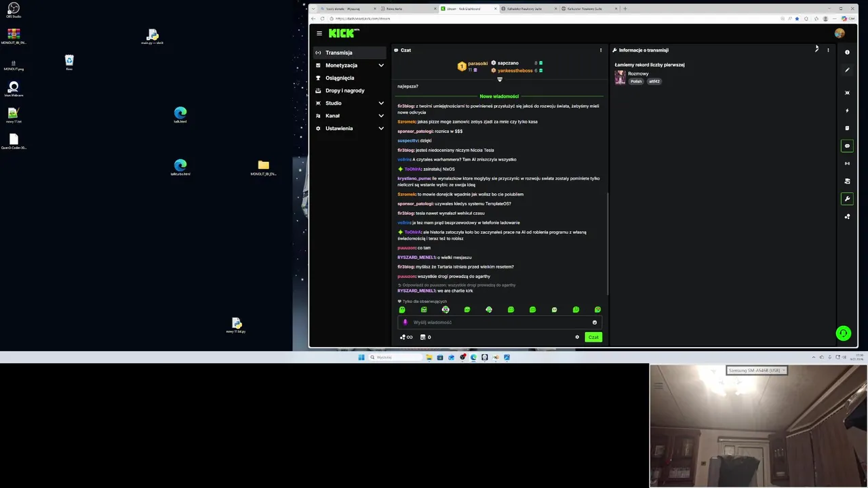Open the Windows Start button
This screenshot has height=488, width=868.
pos(361,357)
